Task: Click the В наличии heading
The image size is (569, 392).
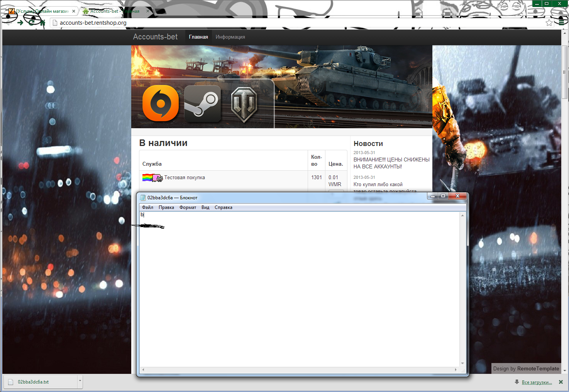Action: click(x=163, y=143)
